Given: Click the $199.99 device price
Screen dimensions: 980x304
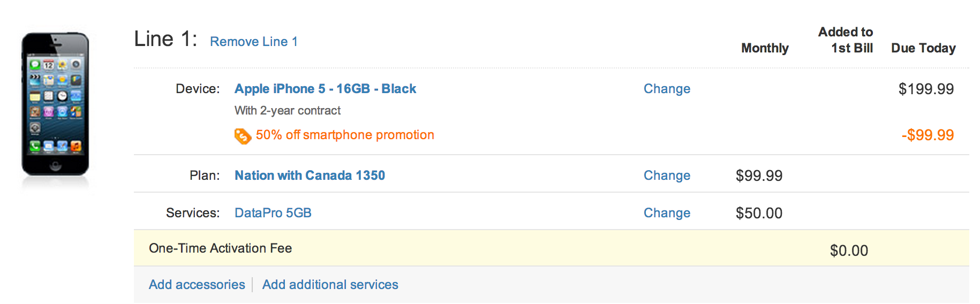Looking at the screenshot, I should (x=926, y=89).
